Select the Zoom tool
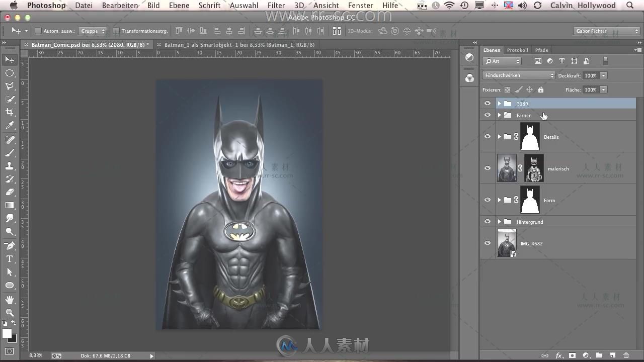644x362 pixels. click(x=10, y=313)
